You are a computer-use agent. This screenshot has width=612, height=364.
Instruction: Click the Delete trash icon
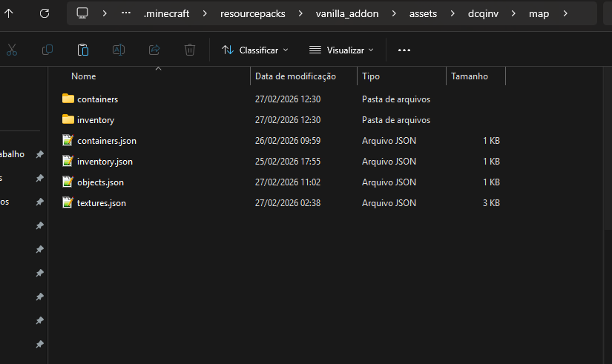pos(190,50)
